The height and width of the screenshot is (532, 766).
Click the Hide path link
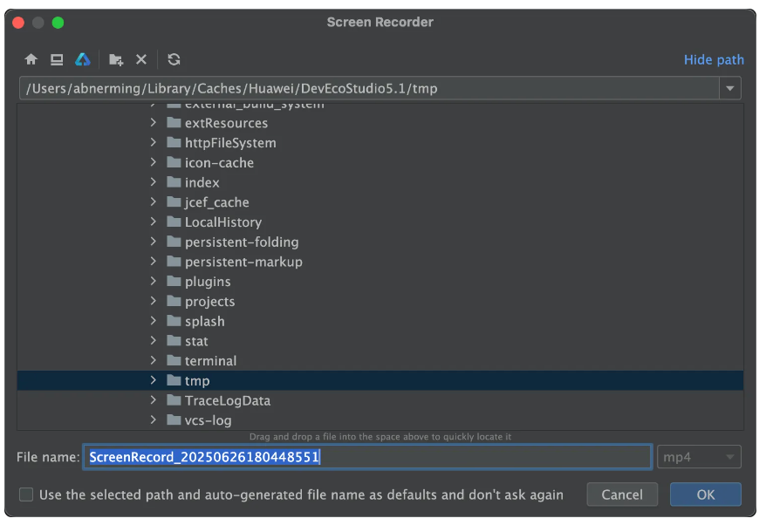coord(714,59)
